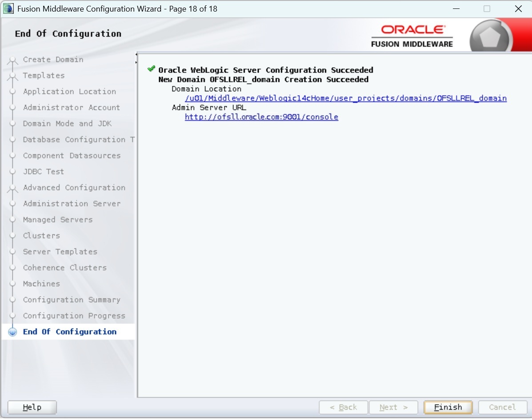This screenshot has height=420, width=532.
Task: Select the End Of Configuration step
Action: pyautogui.click(x=69, y=332)
